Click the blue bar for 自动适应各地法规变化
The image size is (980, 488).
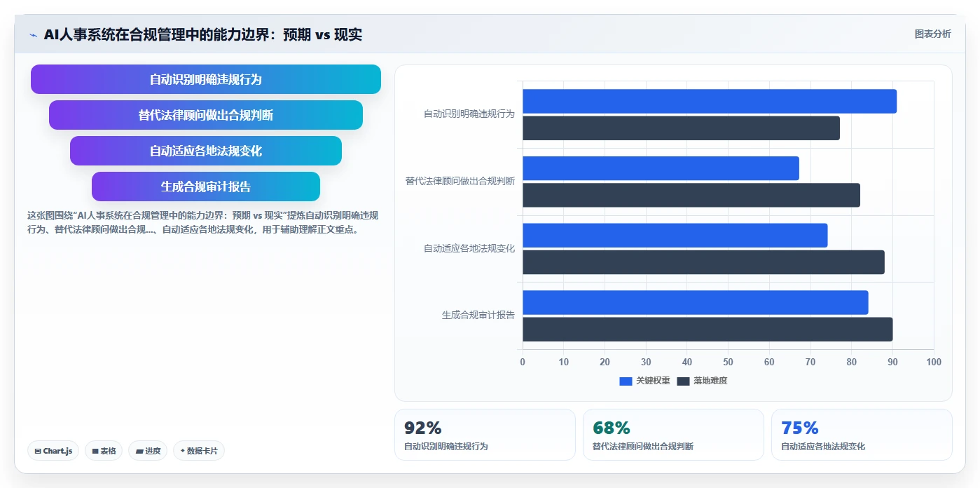(x=675, y=235)
